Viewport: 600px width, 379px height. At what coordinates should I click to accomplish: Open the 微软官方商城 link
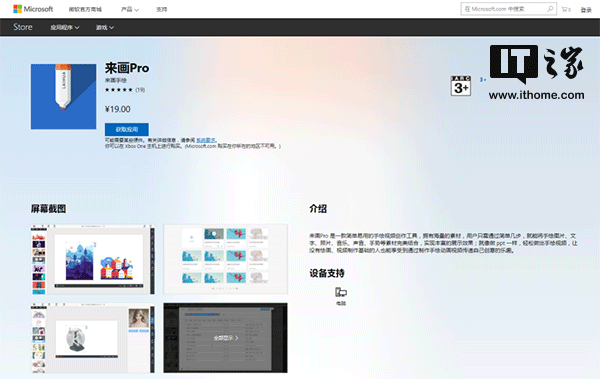(x=85, y=9)
